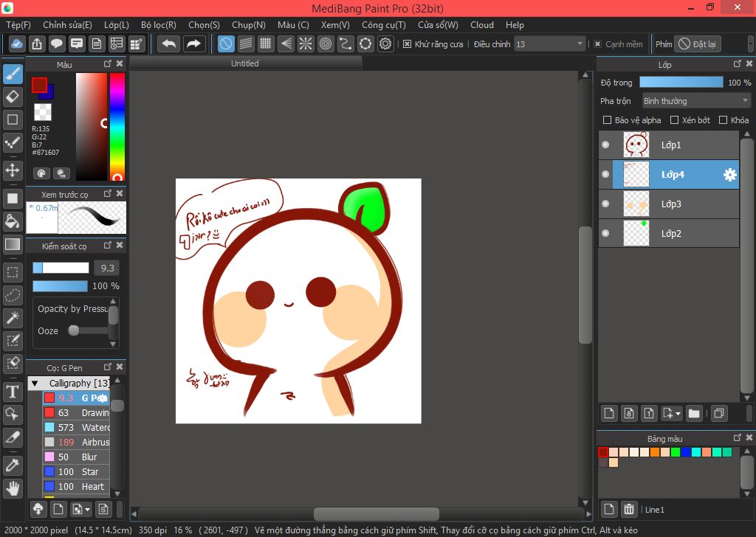756x537 pixels.
Task: Open the Pha trộn blending dropdown
Action: (x=695, y=101)
